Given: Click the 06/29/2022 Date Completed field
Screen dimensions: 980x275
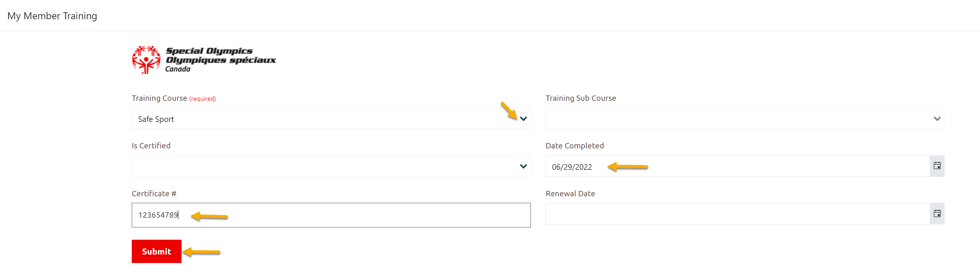Looking at the screenshot, I should [737, 166].
